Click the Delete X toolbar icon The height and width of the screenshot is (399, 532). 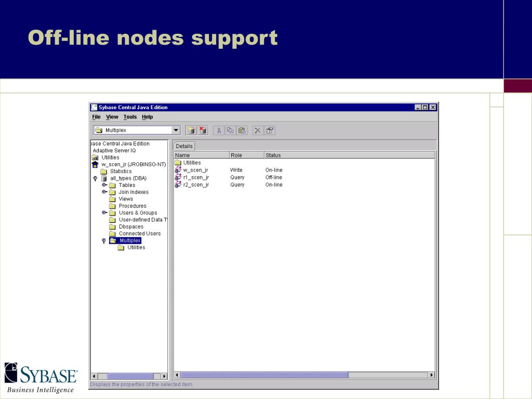click(258, 130)
